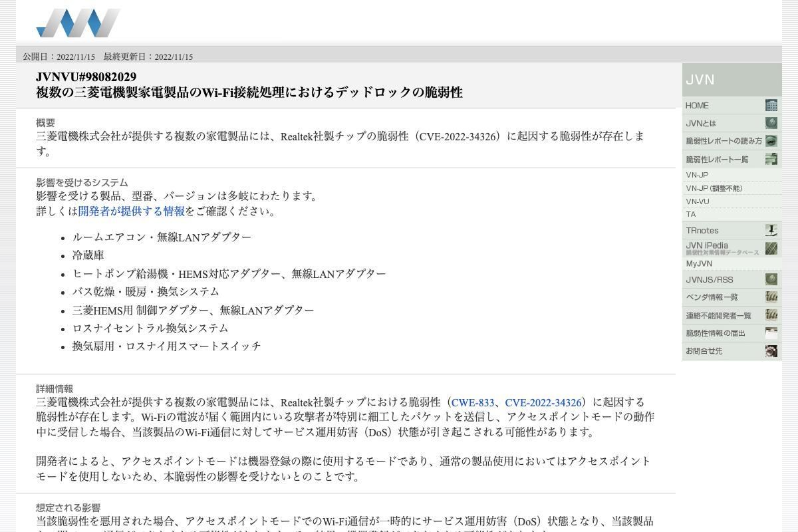Open the JVNとは menu item
The width and height of the screenshot is (798, 532).
[x=731, y=123]
